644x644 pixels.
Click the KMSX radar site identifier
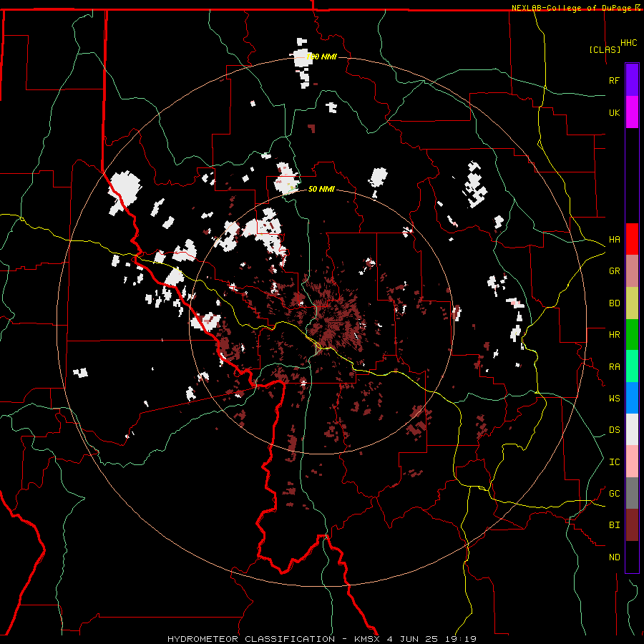pos(367,639)
